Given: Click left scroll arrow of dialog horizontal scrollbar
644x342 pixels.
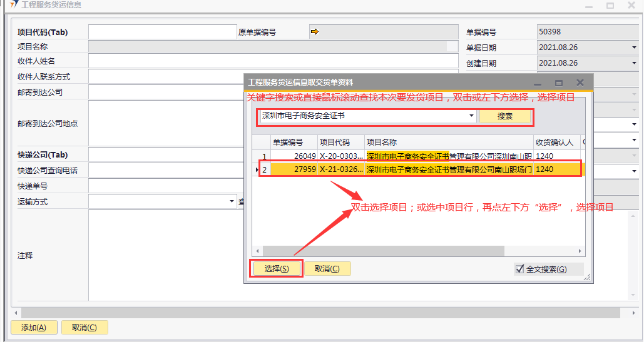Looking at the screenshot, I should (x=258, y=251).
